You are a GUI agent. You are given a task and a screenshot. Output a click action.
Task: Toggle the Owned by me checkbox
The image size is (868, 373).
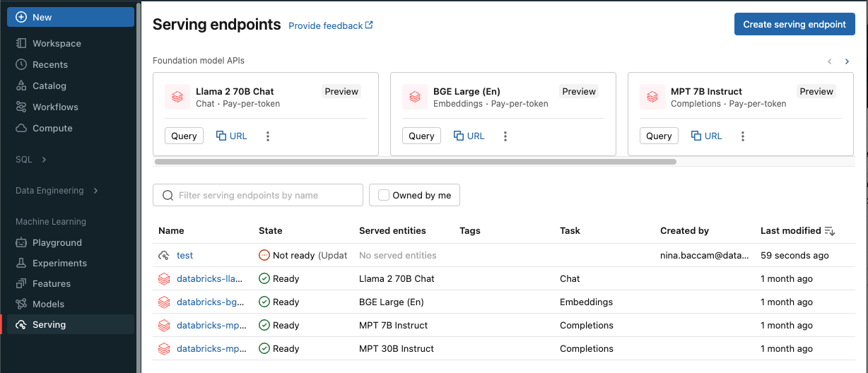[x=384, y=196]
